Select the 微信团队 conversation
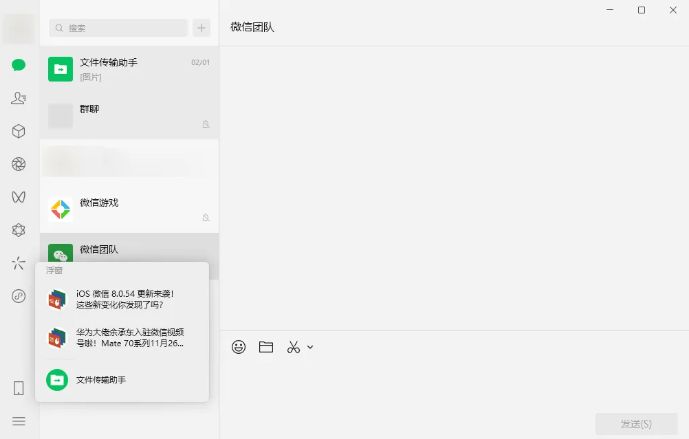This screenshot has height=439, width=689. [129, 248]
